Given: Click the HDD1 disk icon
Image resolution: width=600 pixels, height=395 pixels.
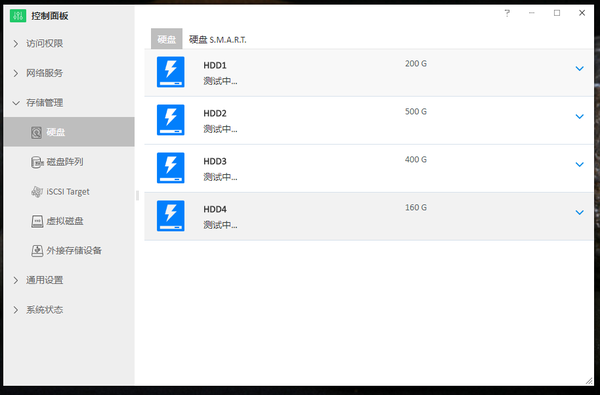Looking at the screenshot, I should (170, 72).
